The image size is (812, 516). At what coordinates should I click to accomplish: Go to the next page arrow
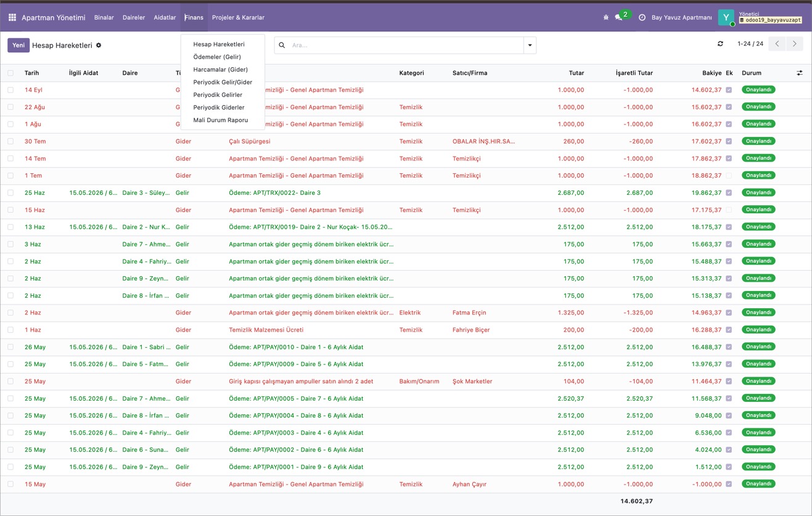coord(795,44)
